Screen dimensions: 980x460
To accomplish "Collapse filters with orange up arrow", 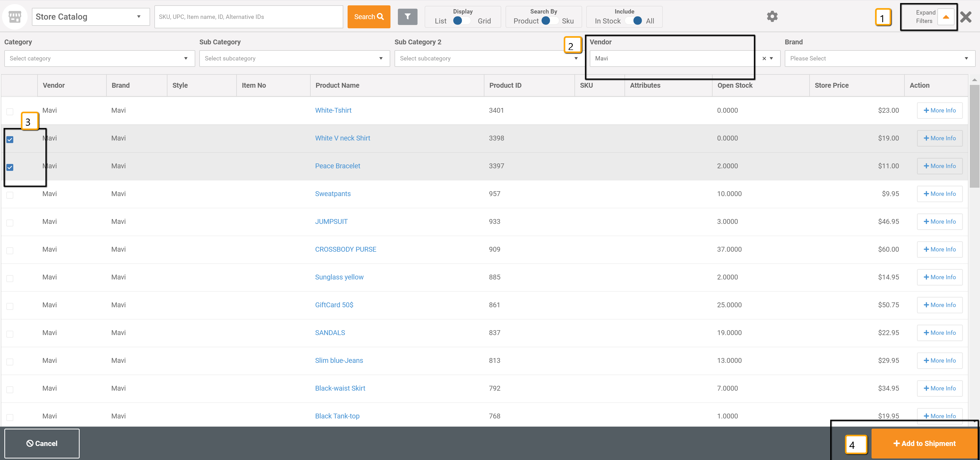I will 945,17.
